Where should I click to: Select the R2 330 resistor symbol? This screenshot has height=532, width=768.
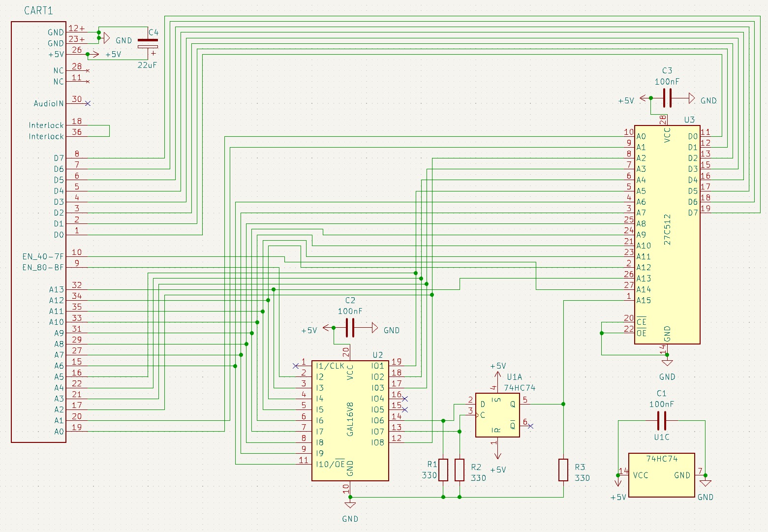pyautogui.click(x=460, y=470)
